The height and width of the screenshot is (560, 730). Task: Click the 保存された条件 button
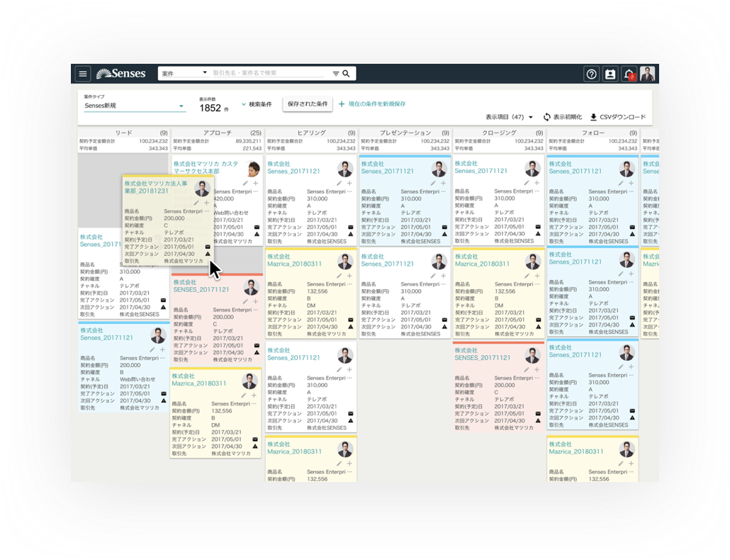[x=308, y=103]
